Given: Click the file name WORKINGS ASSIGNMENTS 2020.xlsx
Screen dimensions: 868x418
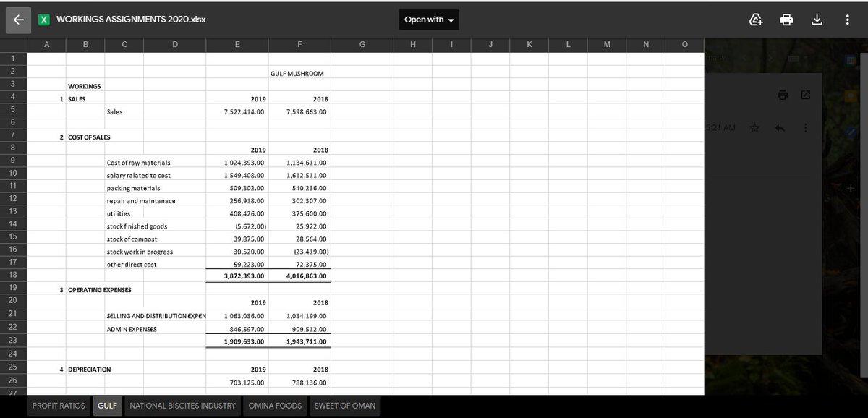Looking at the screenshot, I should tap(131, 20).
